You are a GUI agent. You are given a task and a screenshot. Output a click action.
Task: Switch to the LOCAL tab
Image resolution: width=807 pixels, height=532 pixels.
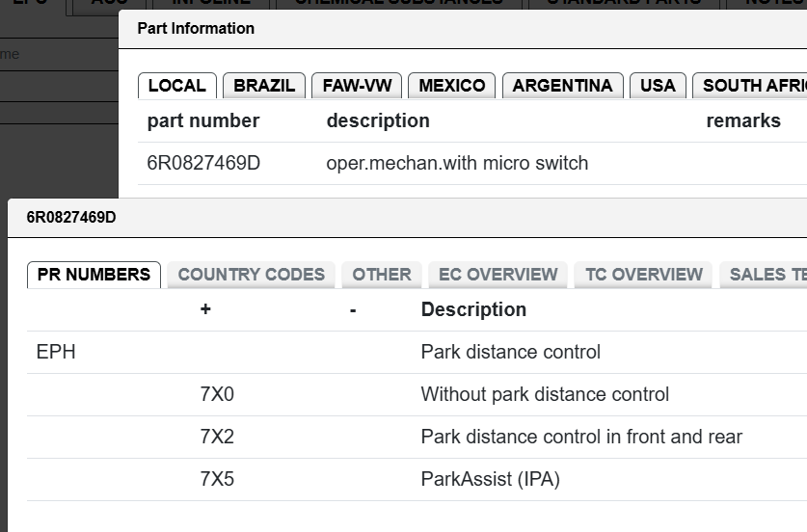(x=177, y=86)
